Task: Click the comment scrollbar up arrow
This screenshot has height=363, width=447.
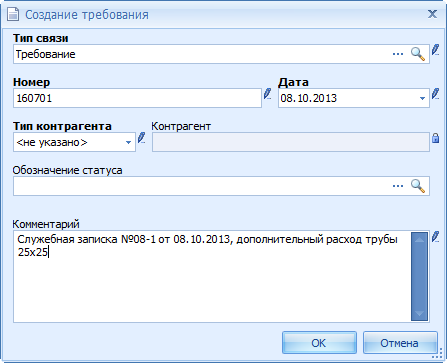Action: [419, 240]
